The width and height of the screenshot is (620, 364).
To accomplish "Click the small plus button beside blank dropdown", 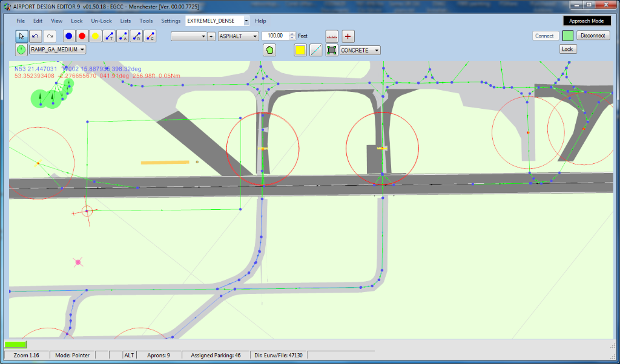I will tap(211, 36).
